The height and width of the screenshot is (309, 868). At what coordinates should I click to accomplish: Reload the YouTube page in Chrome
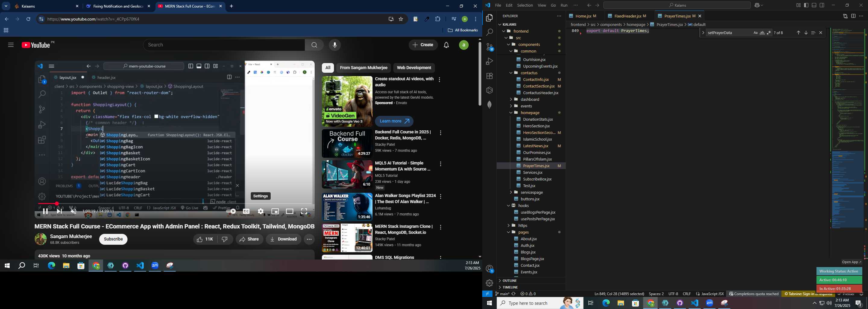[29, 19]
